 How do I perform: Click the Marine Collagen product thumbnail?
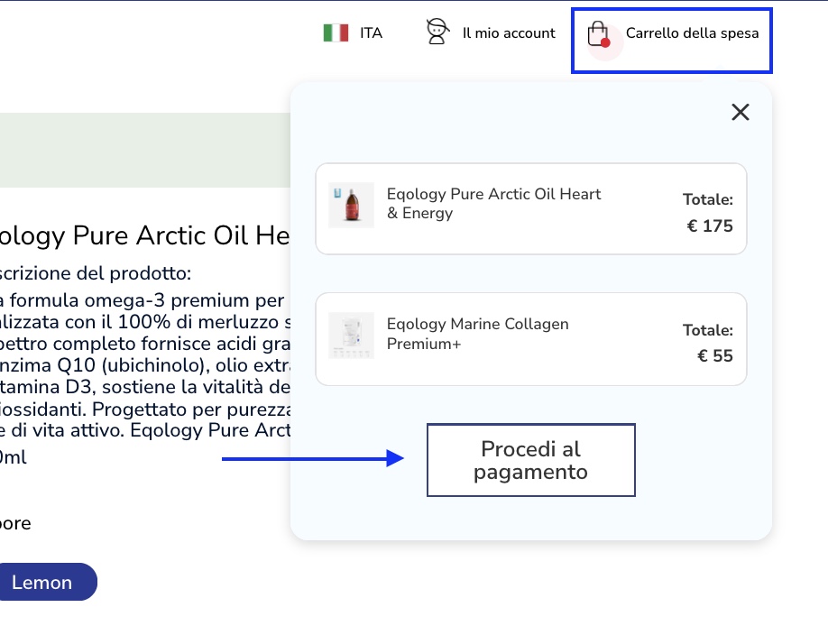351,336
